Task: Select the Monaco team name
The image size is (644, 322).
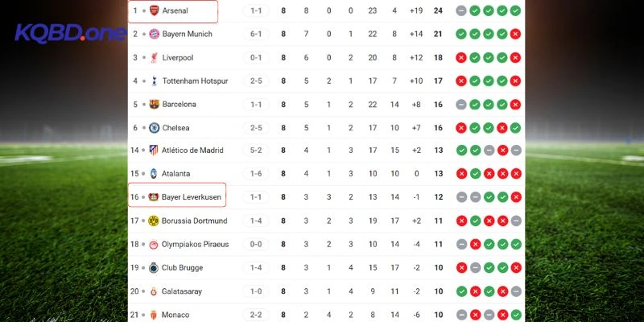Action: (x=176, y=314)
